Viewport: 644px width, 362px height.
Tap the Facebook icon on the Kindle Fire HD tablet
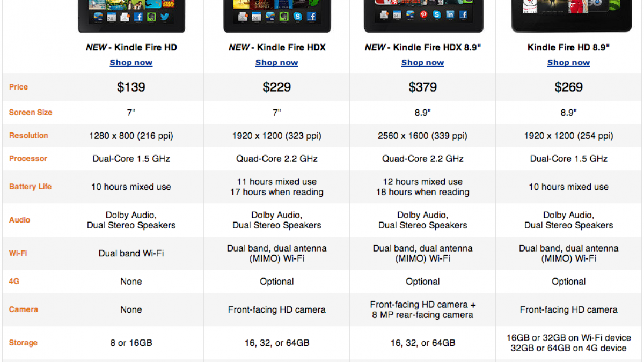[138, 17]
